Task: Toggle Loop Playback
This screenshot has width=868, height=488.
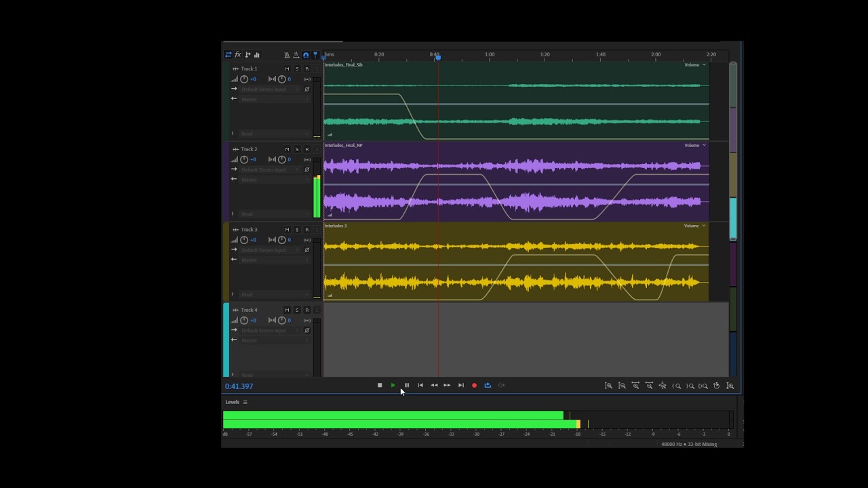Action: 488,385
